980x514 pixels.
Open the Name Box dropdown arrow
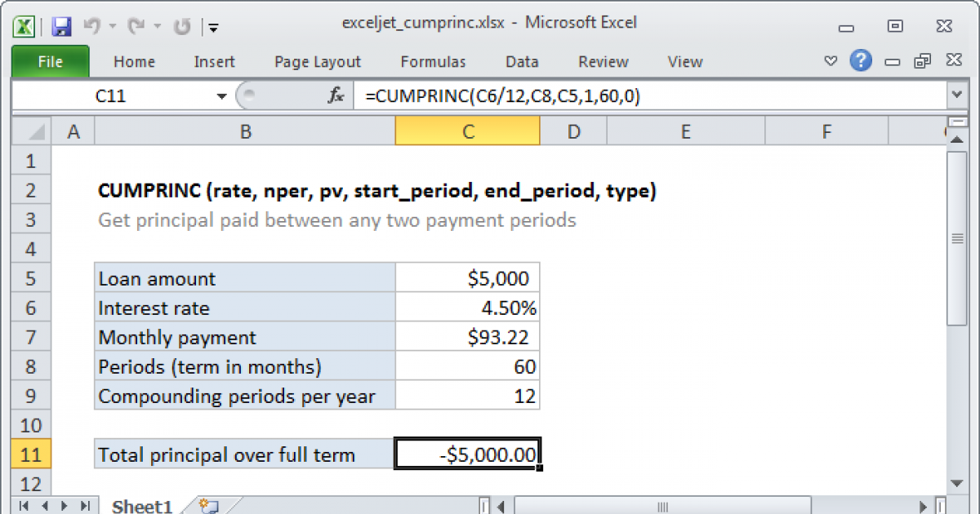coord(220,95)
